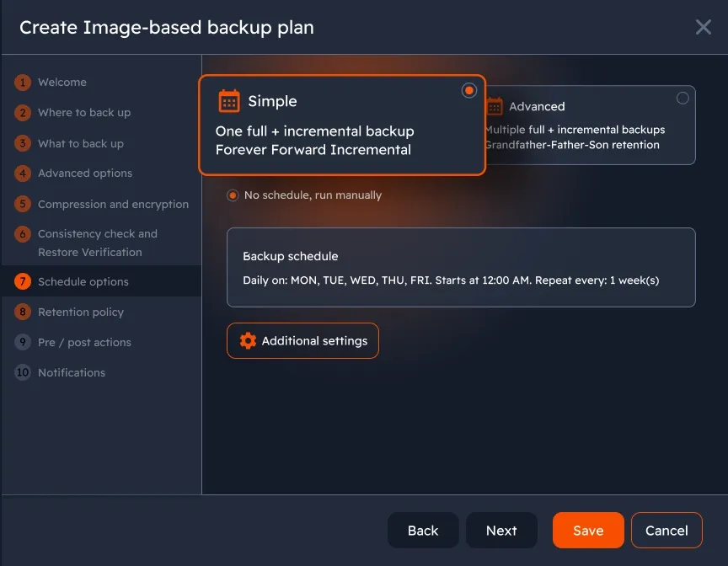The height and width of the screenshot is (566, 728).
Task: Click the numbered circle beside Welcome step
Action: (22, 82)
